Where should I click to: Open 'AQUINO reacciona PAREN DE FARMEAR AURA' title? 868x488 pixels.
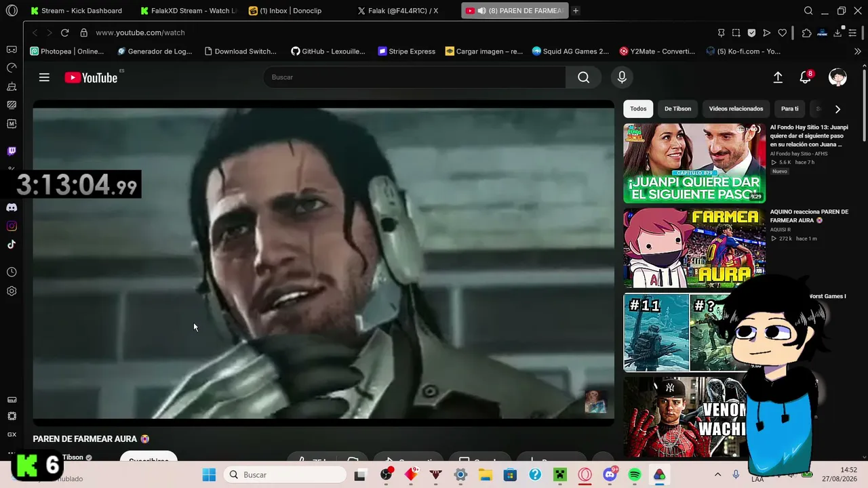click(809, 216)
